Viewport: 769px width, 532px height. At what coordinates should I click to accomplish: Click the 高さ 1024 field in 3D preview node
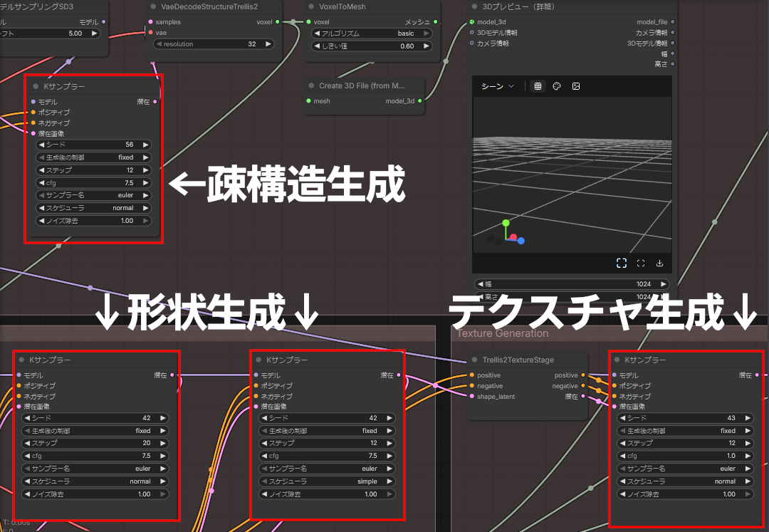pos(571,297)
